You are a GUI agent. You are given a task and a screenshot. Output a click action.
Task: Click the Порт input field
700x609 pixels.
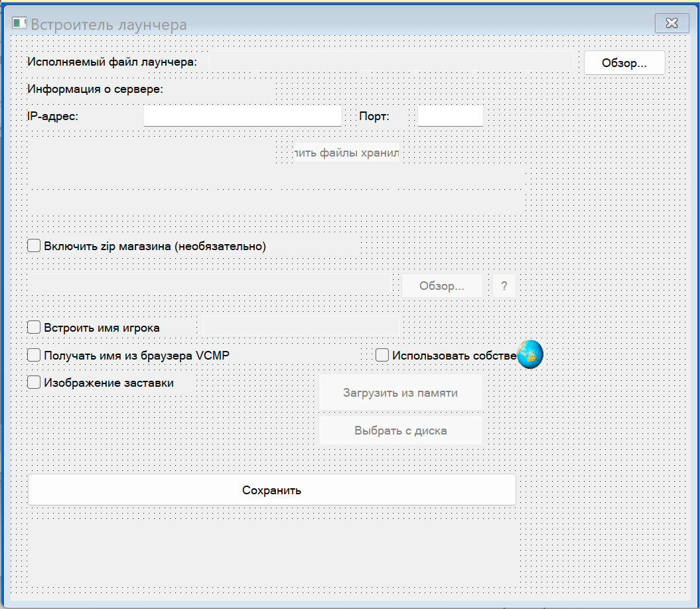pos(450,115)
